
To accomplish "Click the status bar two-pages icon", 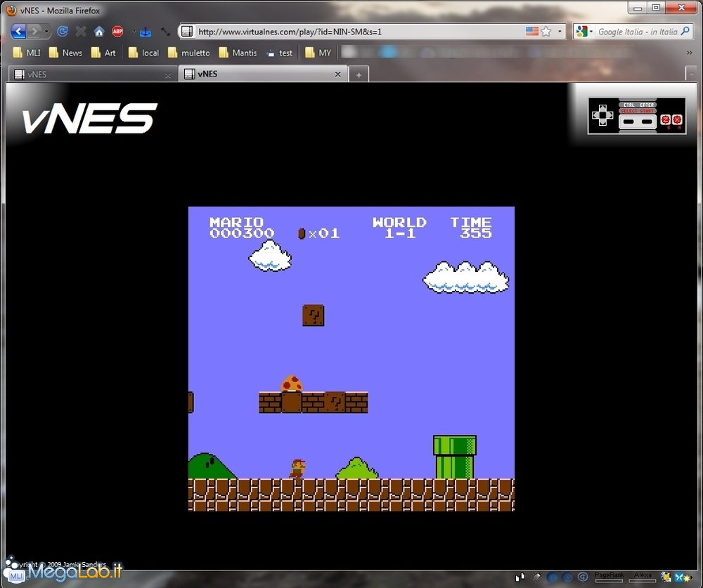I will [x=520, y=577].
